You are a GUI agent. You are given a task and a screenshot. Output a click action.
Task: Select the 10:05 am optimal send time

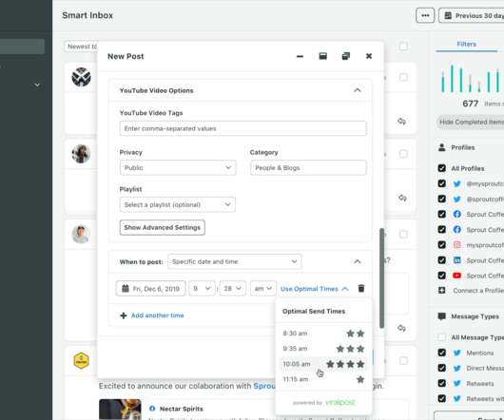pos(323,364)
